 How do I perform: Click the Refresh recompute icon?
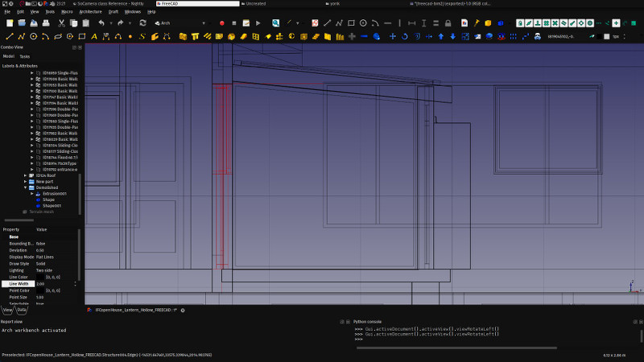142,23
